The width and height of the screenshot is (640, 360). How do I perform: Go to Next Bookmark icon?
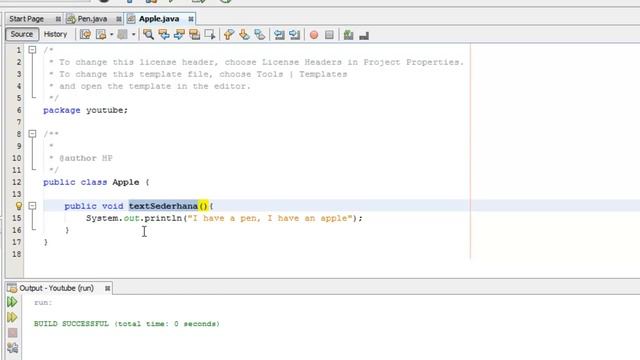point(244,35)
